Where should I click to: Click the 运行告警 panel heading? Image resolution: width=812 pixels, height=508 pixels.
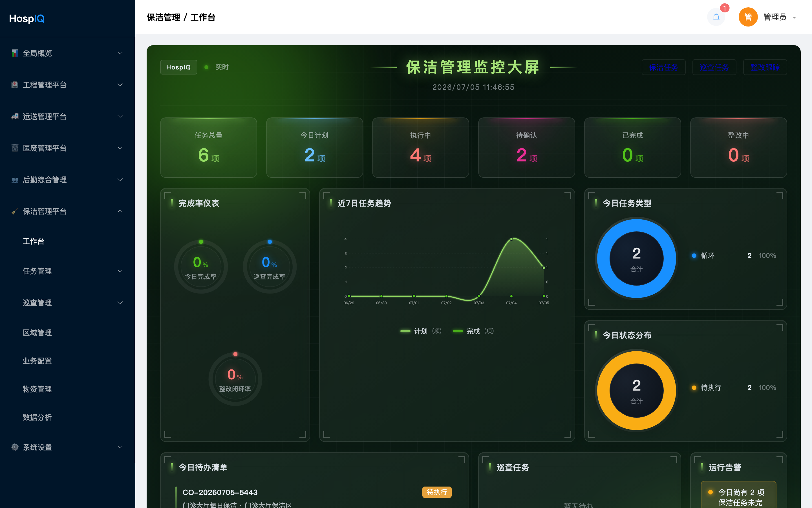725,467
